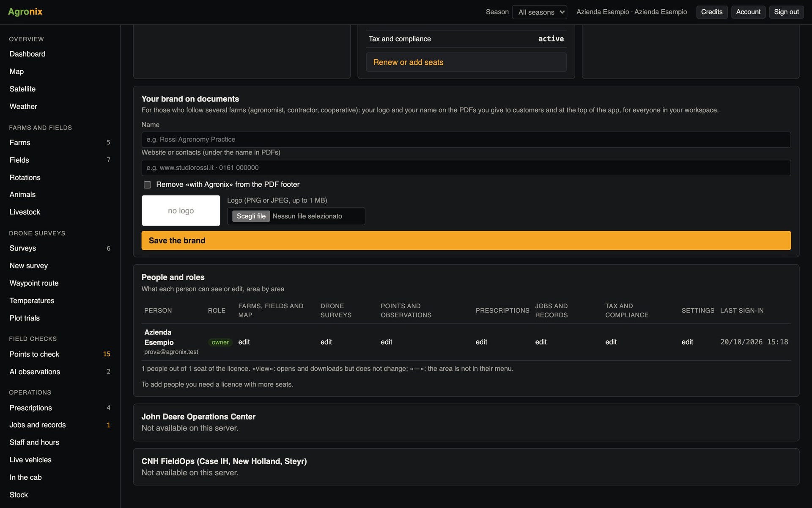This screenshot has height=508, width=812.
Task: Click Renew or add seats link
Action: click(466, 62)
